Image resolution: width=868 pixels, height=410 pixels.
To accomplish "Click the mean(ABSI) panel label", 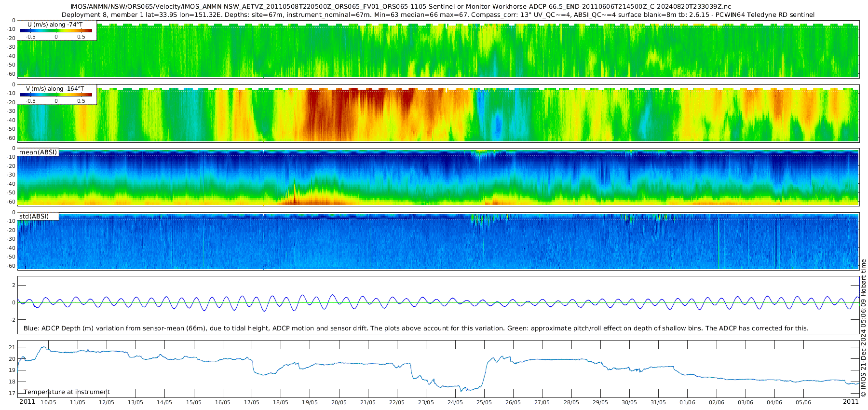I will pyautogui.click(x=38, y=152).
